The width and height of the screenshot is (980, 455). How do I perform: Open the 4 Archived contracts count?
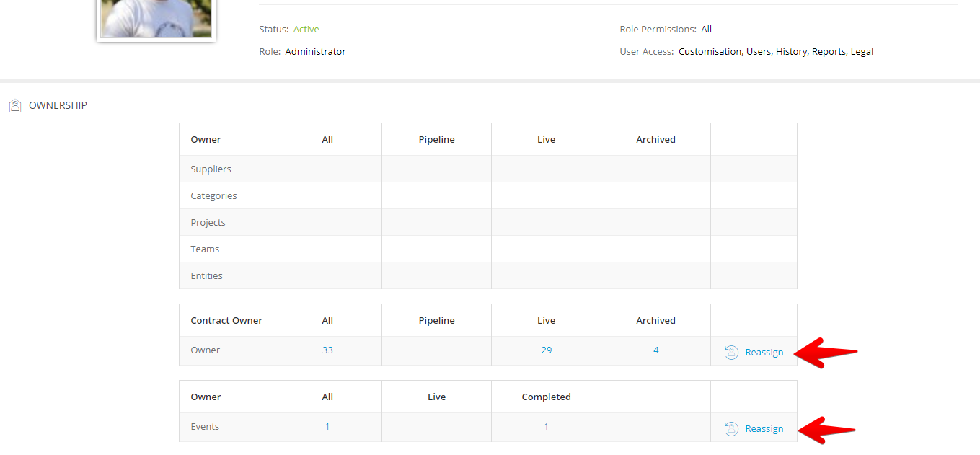coord(655,350)
